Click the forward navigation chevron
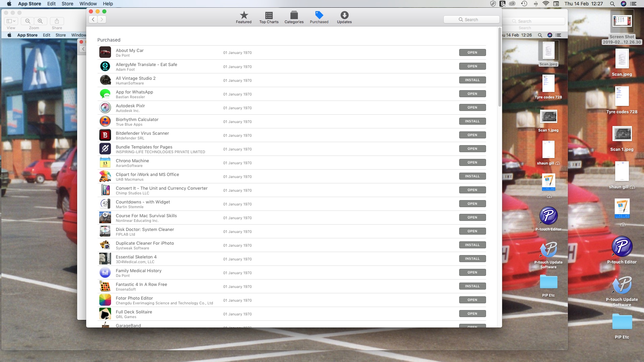 point(102,19)
